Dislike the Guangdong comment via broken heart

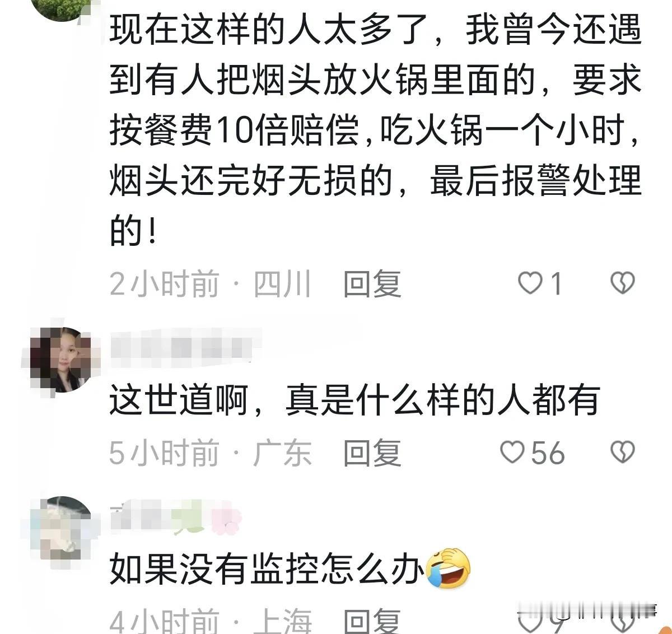tap(622, 452)
